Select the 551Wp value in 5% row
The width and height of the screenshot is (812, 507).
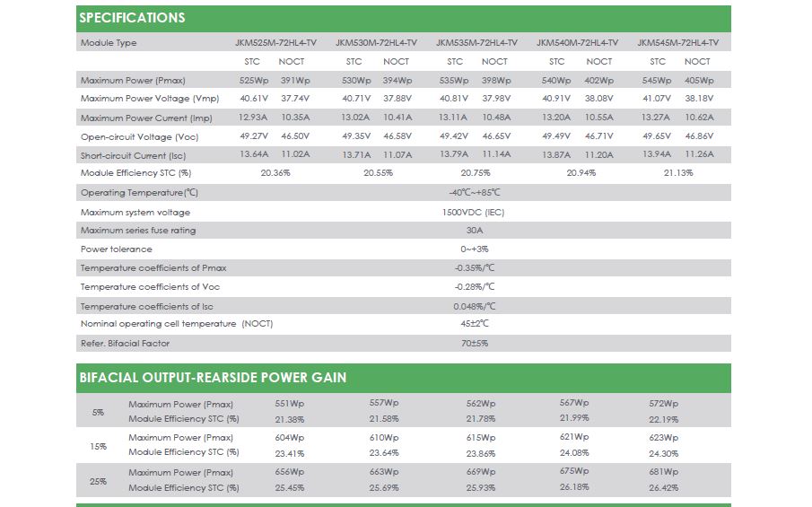pos(290,404)
